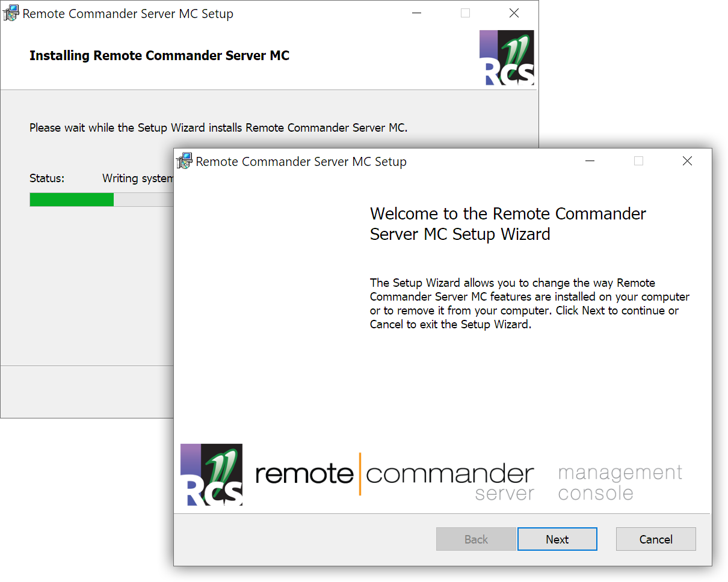Click RCS logo in welcome wizard banner
This screenshot has width=728, height=582.
(211, 474)
